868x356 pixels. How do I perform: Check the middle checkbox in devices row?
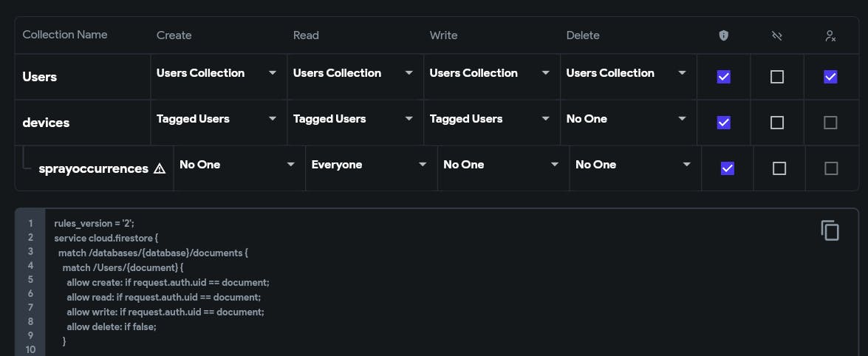776,123
